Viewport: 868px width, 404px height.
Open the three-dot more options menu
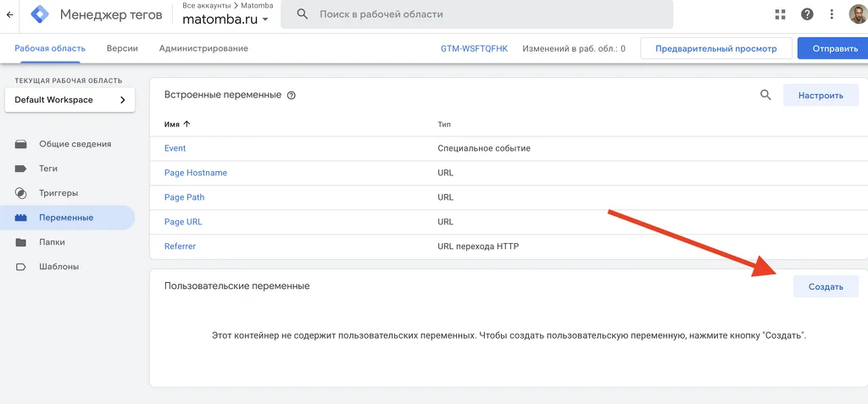coord(832,14)
